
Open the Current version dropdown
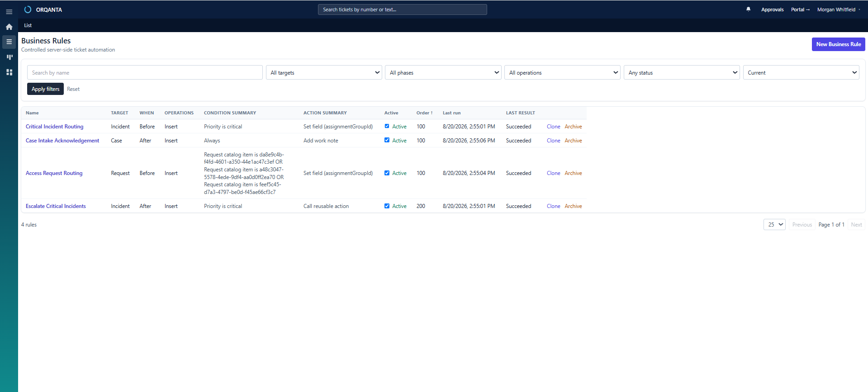801,72
